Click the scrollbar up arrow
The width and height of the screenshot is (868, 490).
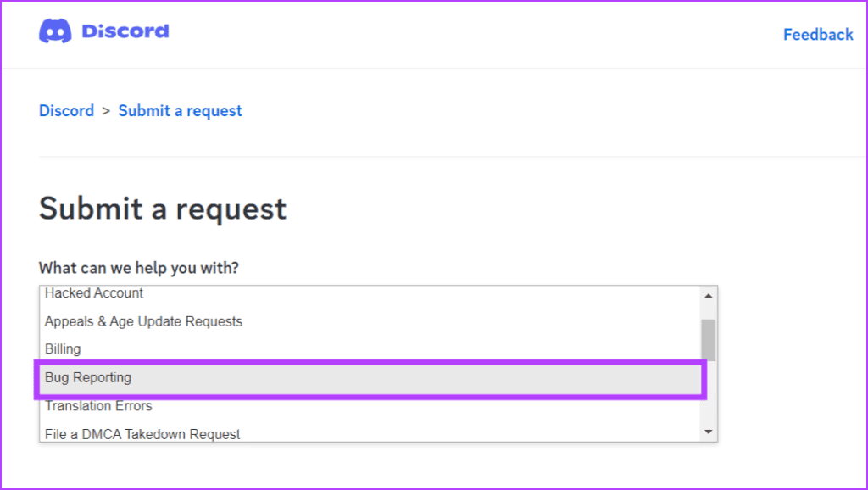point(709,295)
